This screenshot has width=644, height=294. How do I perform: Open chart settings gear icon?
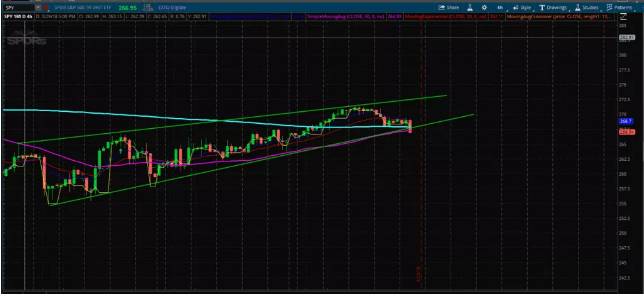484,7
